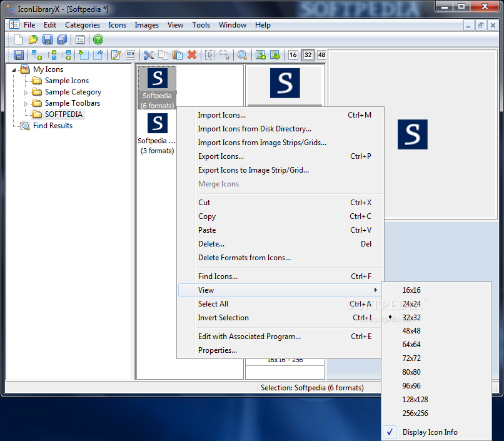Click the Save icon beside the Open folder icon

(48, 39)
